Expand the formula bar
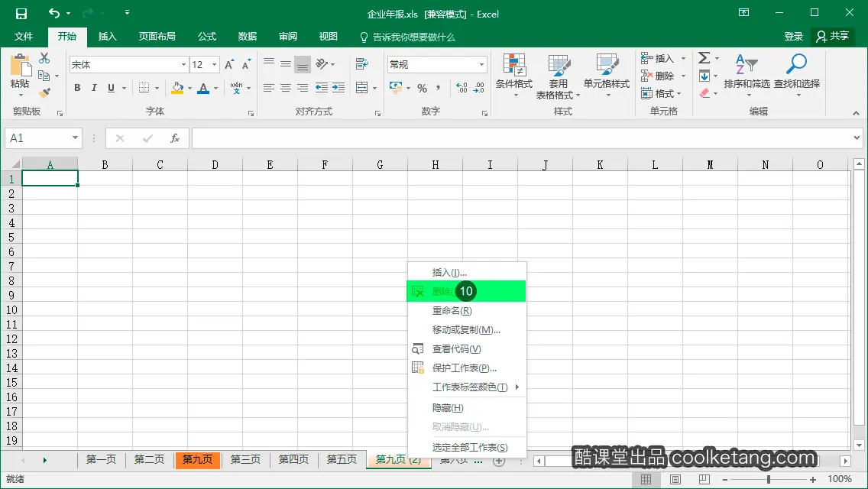This screenshot has height=489, width=868. tap(857, 138)
